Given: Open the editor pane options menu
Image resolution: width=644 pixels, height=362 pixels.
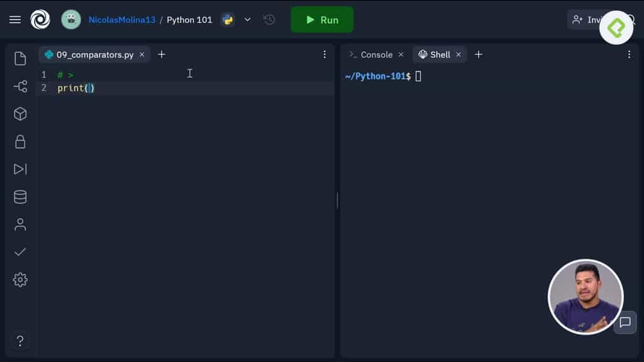Looking at the screenshot, I should pyautogui.click(x=325, y=55).
